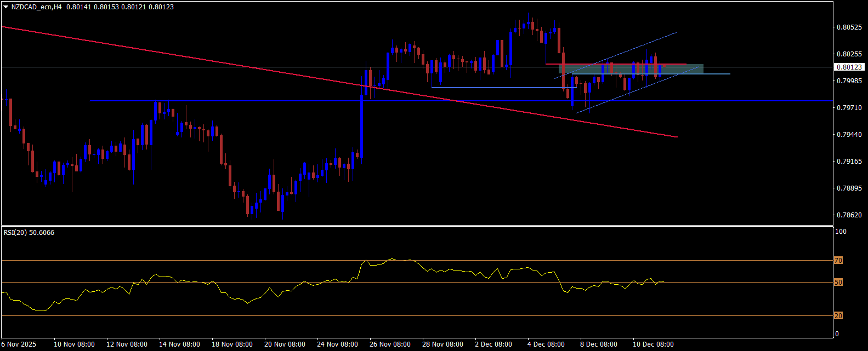Click the 0.80255 price axis label
The image size is (868, 351).
click(849, 54)
